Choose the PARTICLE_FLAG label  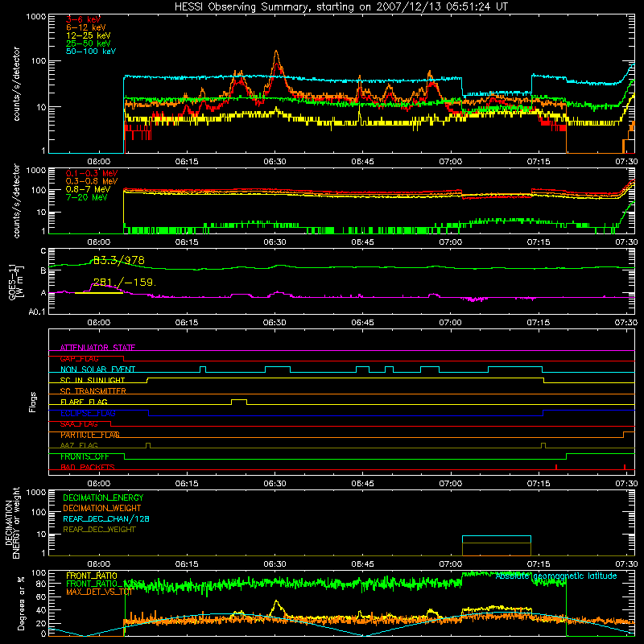click(x=90, y=435)
